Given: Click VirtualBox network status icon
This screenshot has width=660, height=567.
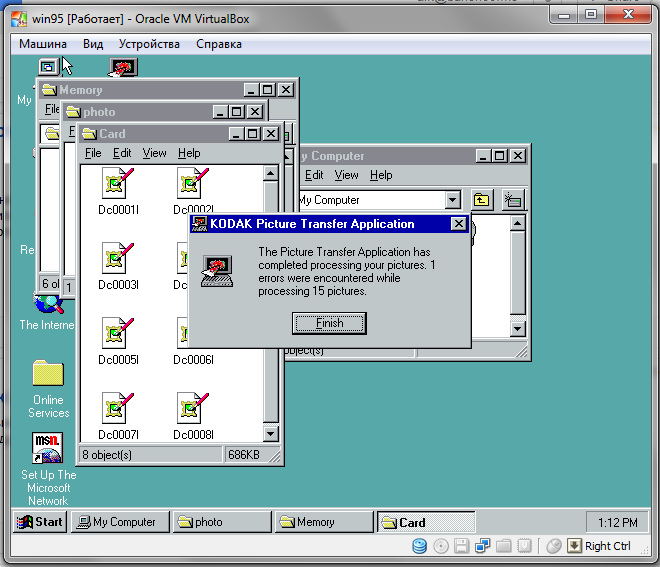Looking at the screenshot, I should click(x=482, y=546).
